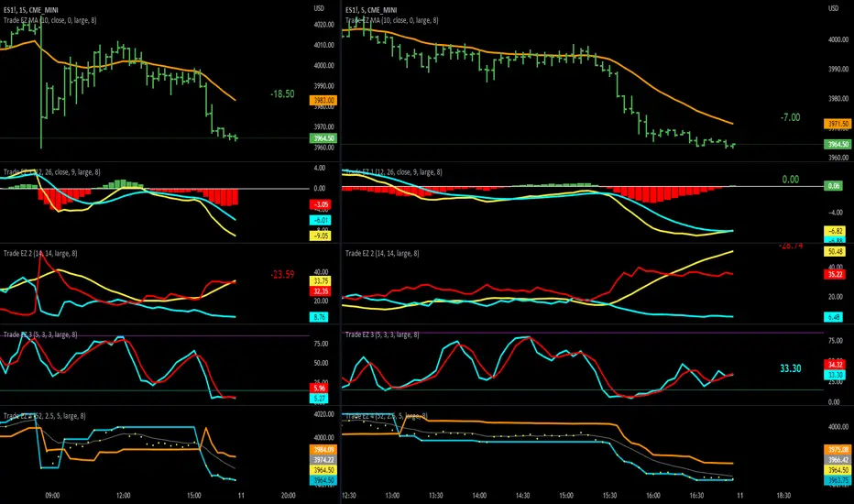Viewport: 854px width, 504px height.
Task: Click the orange 3971.50 label on right chart
Action: pos(838,125)
